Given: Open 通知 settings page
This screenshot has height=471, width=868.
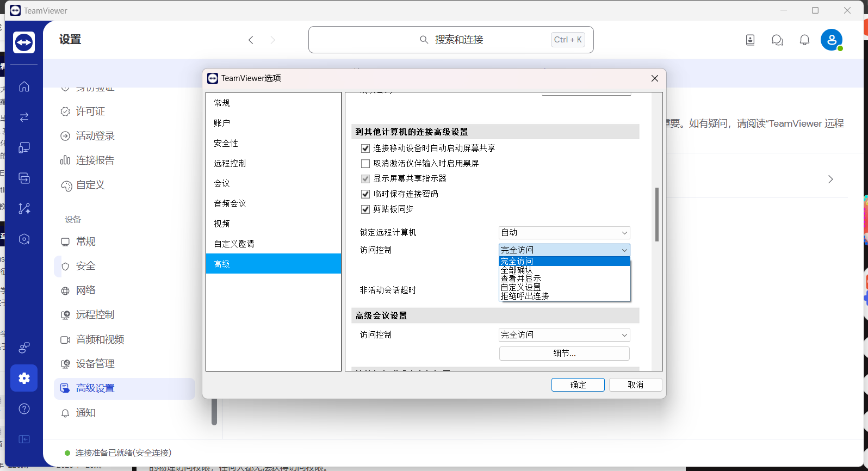Looking at the screenshot, I should point(125,413).
